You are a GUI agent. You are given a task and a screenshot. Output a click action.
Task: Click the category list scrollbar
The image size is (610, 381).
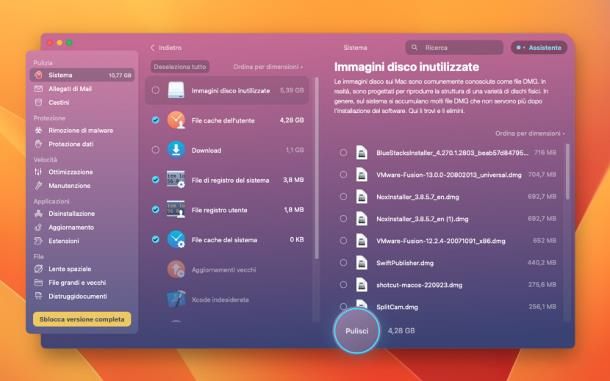point(316,168)
